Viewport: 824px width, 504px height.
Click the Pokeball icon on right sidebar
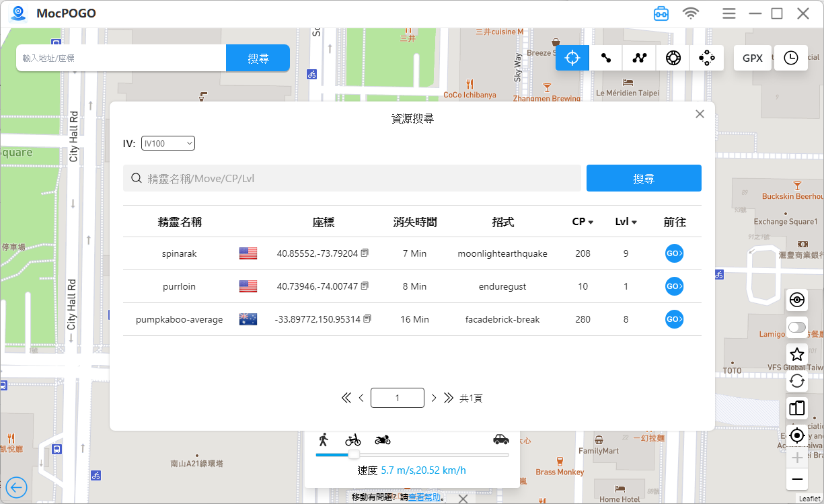coord(797,300)
